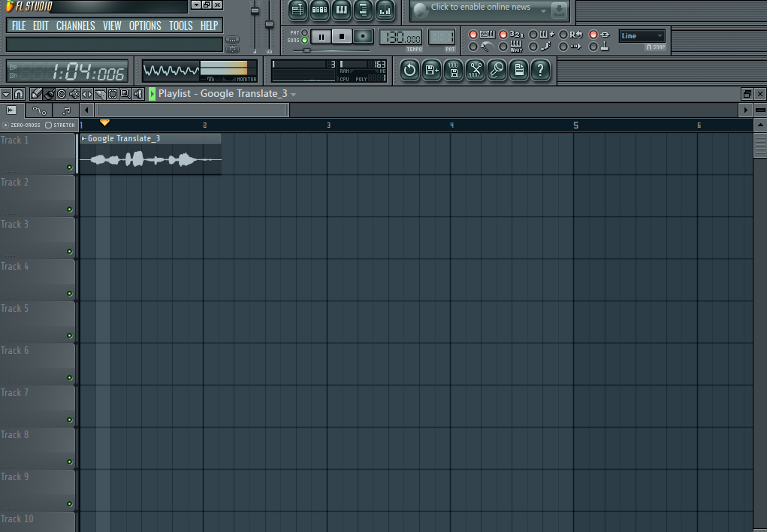
Task: Open the Piano Roll window
Action: (342, 11)
